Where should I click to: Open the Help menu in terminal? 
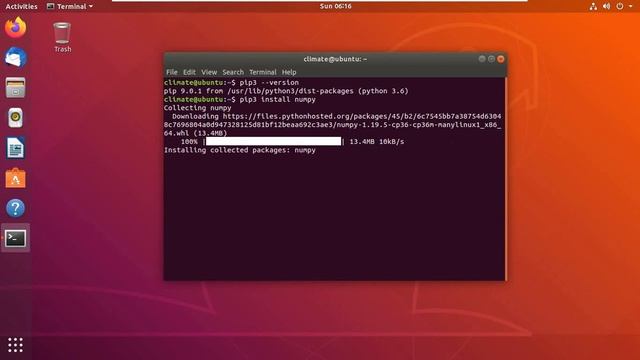pos(289,72)
